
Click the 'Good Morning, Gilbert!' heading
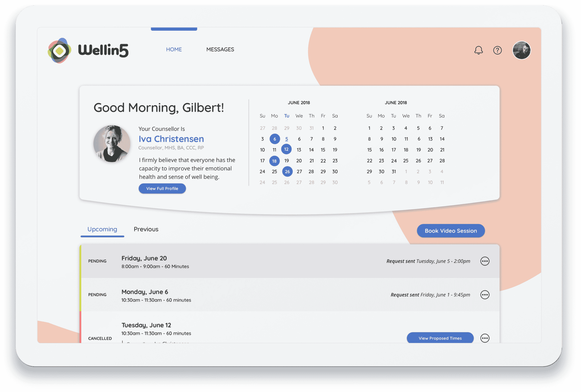[158, 108]
